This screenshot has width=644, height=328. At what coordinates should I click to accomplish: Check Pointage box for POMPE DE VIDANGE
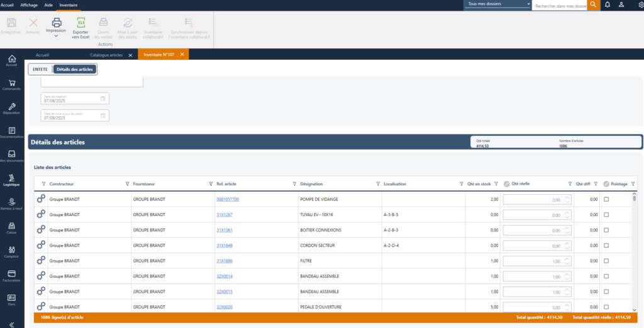click(x=606, y=199)
